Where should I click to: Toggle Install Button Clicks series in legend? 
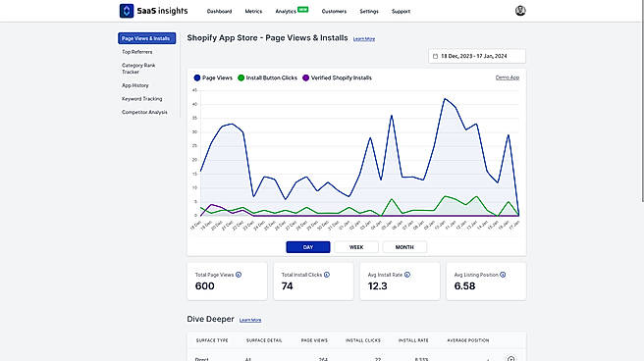click(267, 77)
